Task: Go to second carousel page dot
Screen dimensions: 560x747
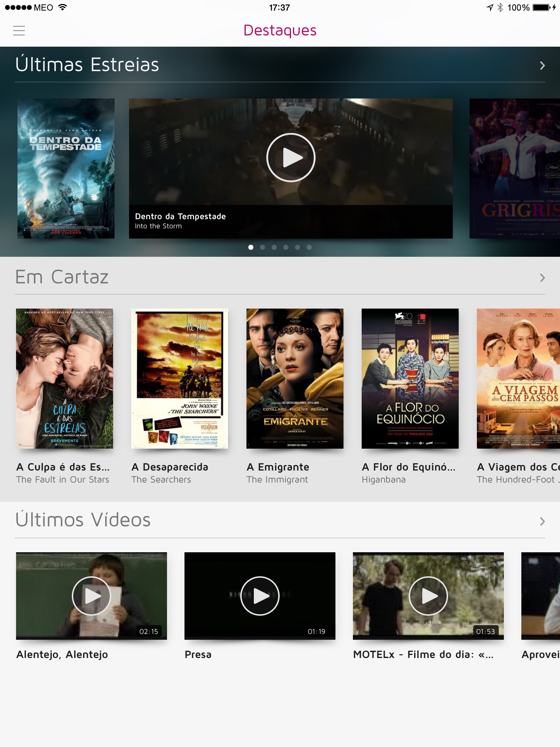Action: (262, 247)
